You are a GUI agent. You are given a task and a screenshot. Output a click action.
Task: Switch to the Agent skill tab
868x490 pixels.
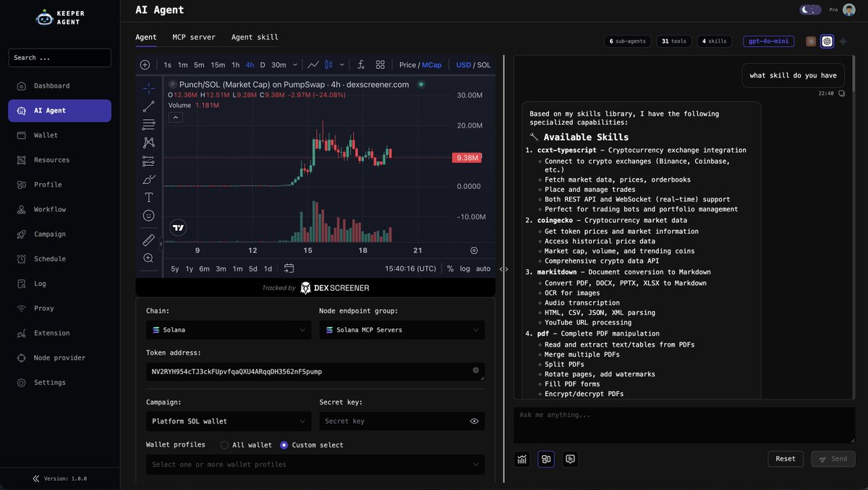[255, 37]
